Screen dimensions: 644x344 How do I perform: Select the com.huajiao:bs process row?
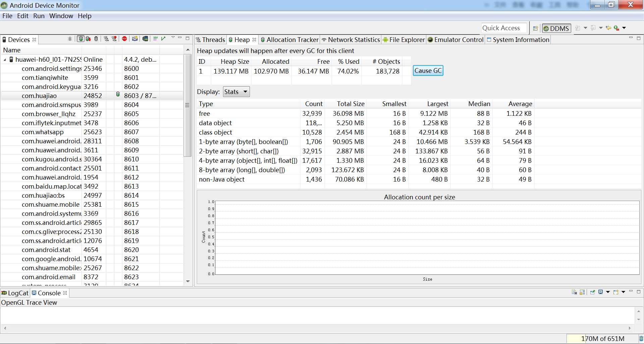click(x=92, y=195)
